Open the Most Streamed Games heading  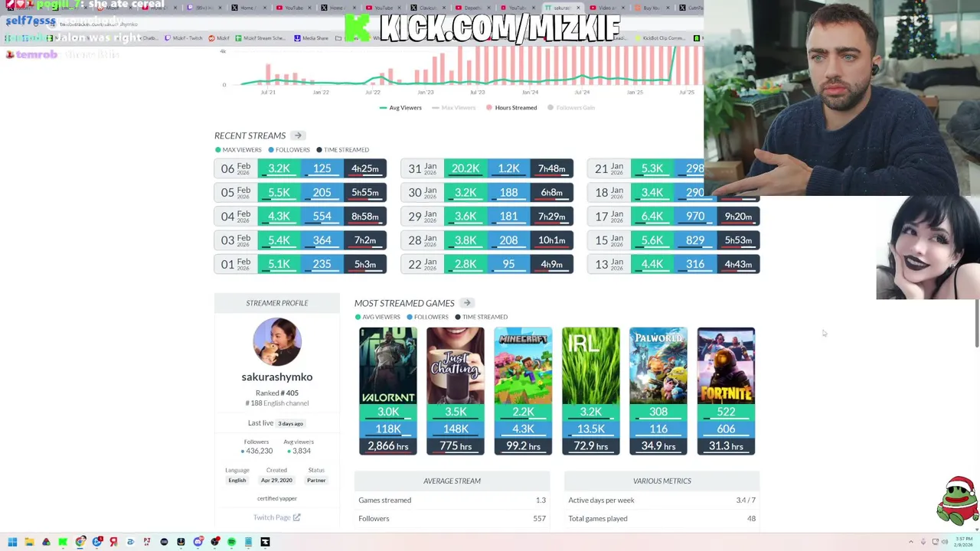404,303
